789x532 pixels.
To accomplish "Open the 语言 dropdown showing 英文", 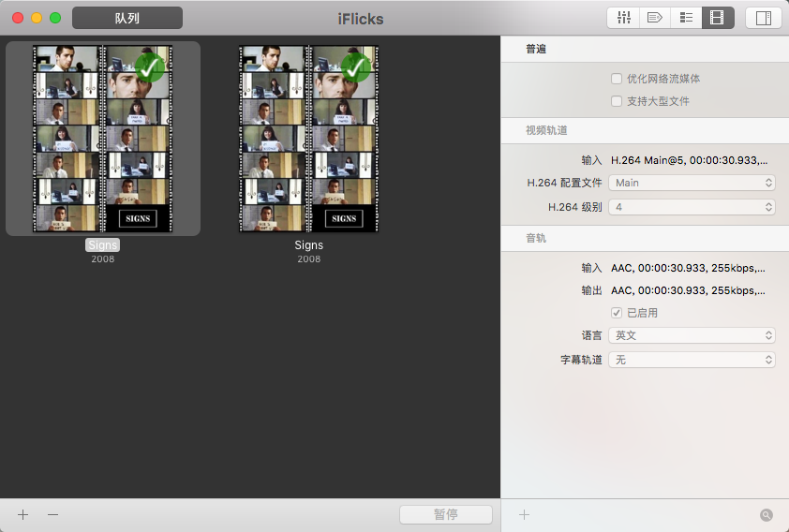I will coord(692,335).
